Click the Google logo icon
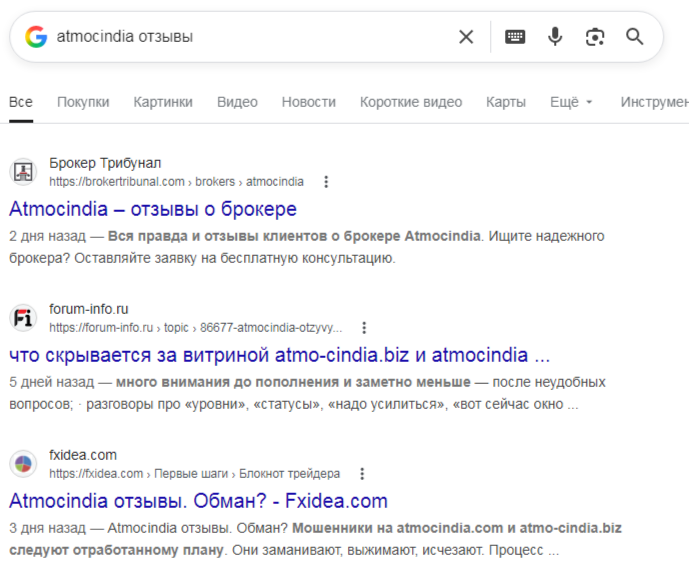Image resolution: width=689 pixels, height=573 pixels. point(36,37)
